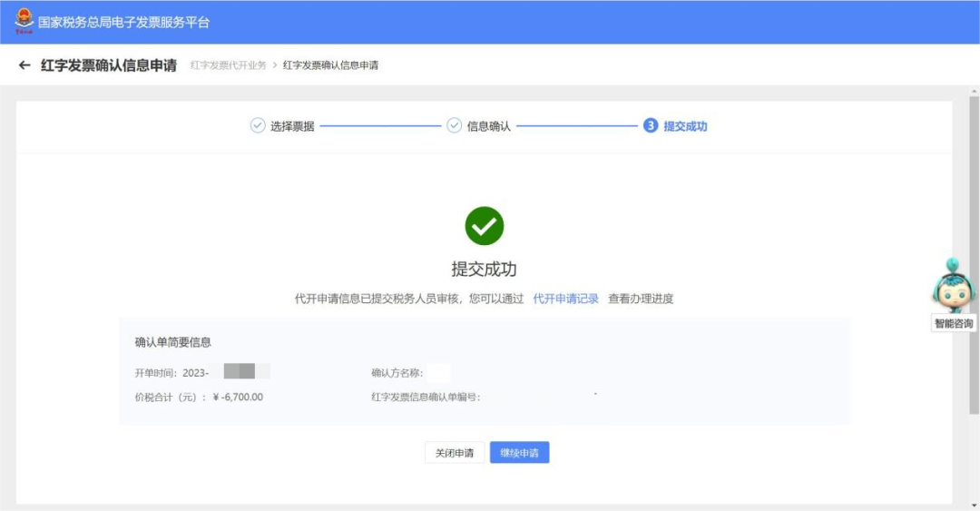Click the 信息确认 step checkmark icon
The image size is (980, 511).
click(x=455, y=126)
